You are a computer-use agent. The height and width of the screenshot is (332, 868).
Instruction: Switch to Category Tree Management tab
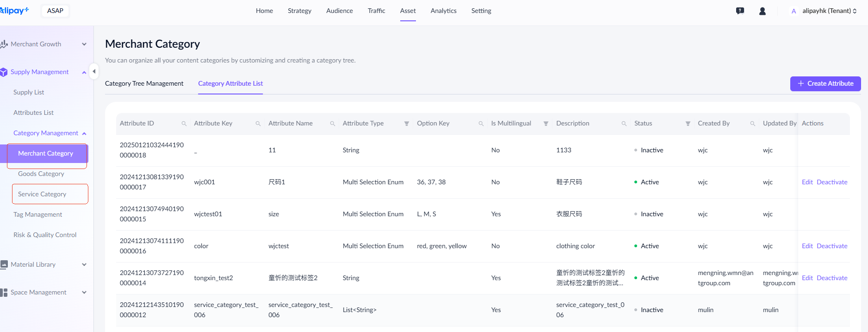point(144,83)
